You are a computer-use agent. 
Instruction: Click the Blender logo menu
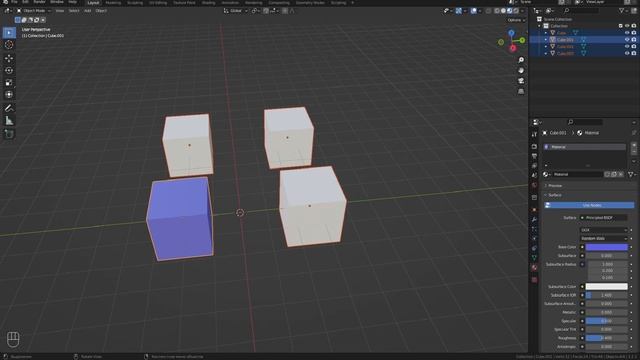[x=5, y=2]
